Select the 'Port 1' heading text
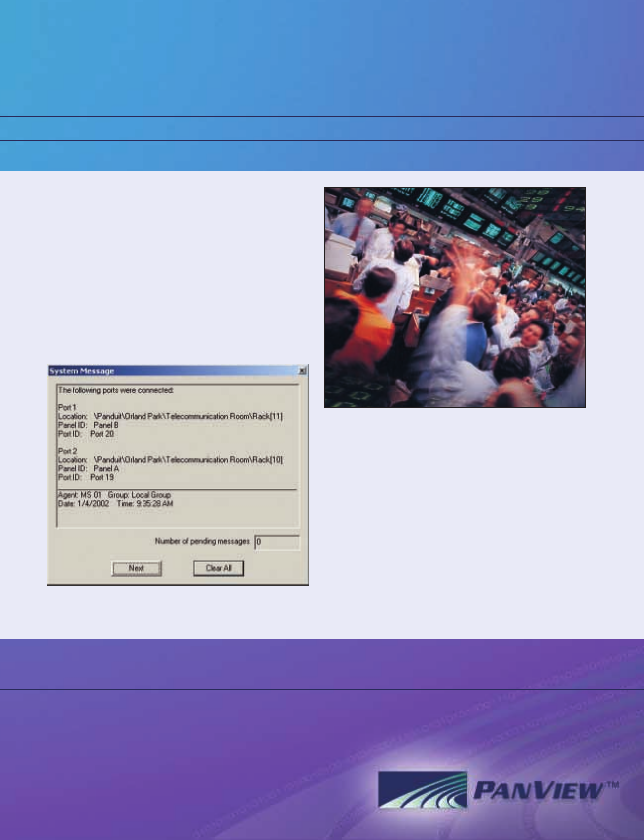Screen dimensions: 644x840 pos(68,407)
